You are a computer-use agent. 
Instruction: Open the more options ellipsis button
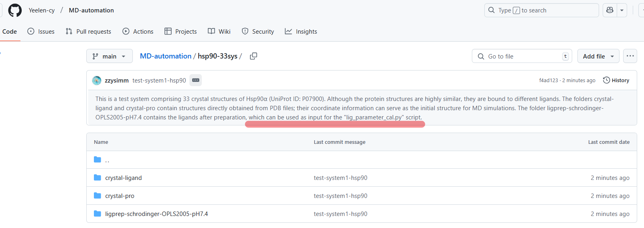tap(630, 56)
